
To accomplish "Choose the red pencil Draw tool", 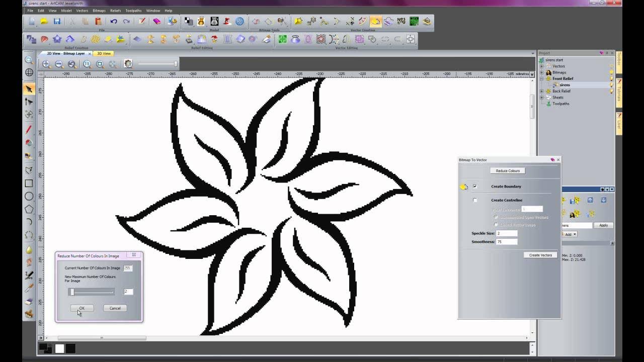I will coord(29,130).
